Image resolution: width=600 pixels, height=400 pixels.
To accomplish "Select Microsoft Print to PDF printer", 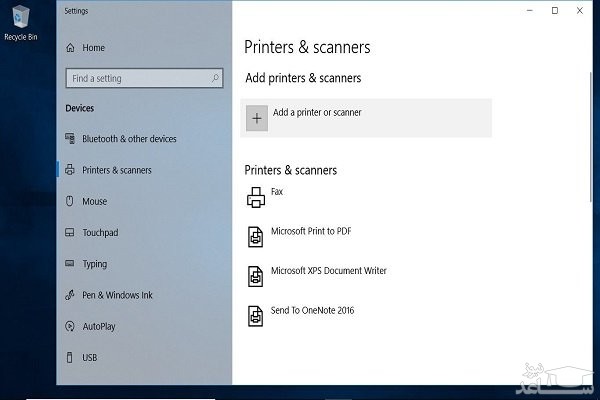I will (311, 231).
